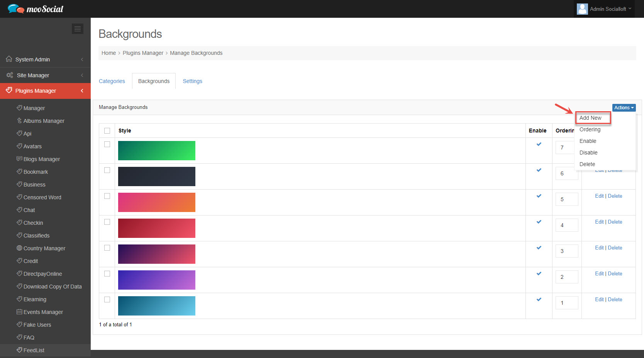Check the box for the teal-blue background row
Screen dimensions: 644x358
coord(107,299)
